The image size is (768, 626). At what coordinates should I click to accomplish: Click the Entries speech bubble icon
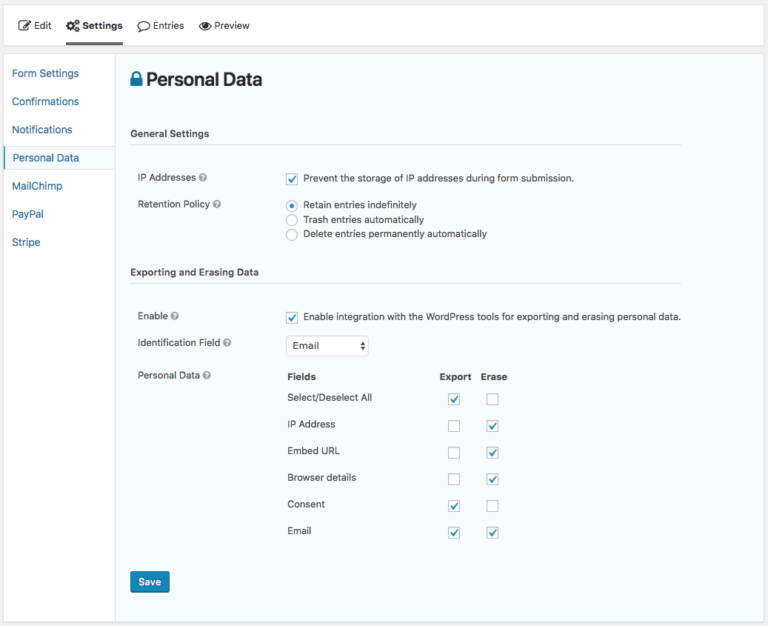(144, 26)
